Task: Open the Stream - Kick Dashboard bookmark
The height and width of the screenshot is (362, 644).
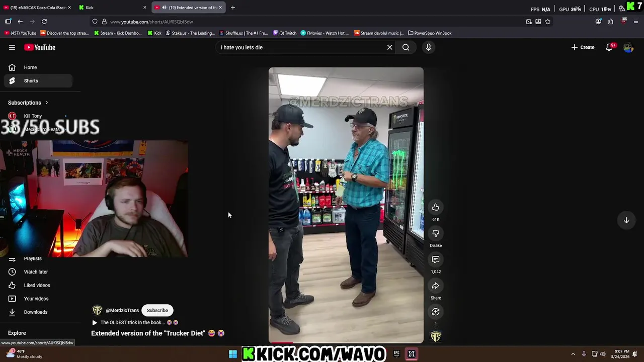Action: coord(118,33)
